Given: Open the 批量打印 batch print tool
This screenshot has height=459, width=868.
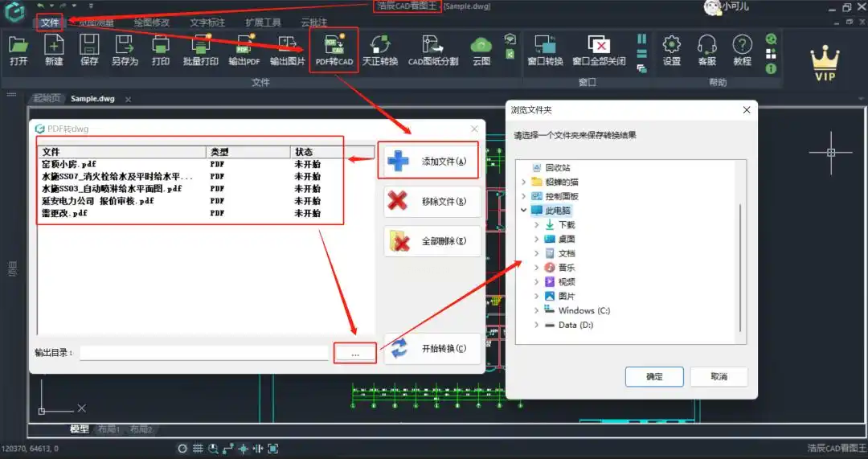Looking at the screenshot, I should click(200, 50).
